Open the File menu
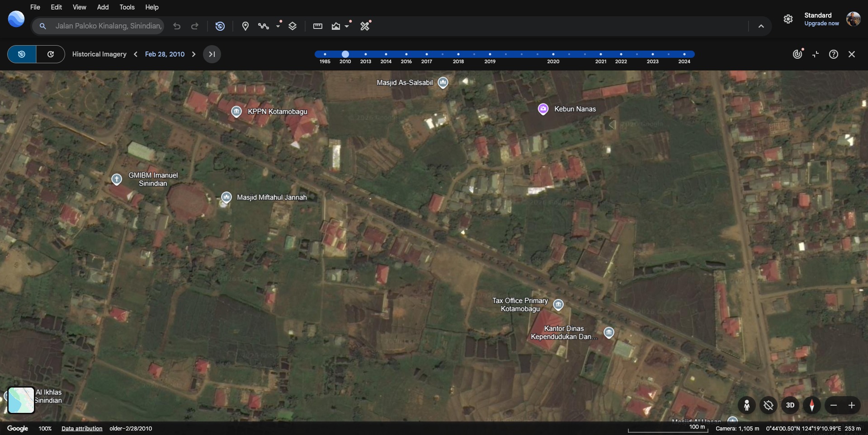The height and width of the screenshot is (435, 868). coord(35,7)
